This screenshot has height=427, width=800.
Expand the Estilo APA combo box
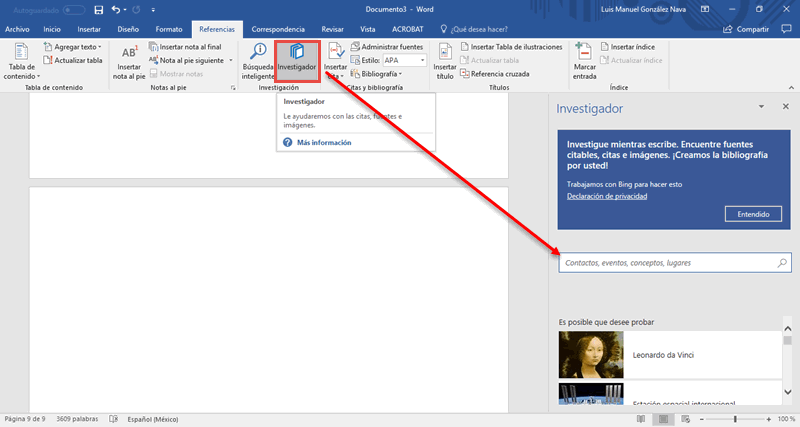(423, 60)
